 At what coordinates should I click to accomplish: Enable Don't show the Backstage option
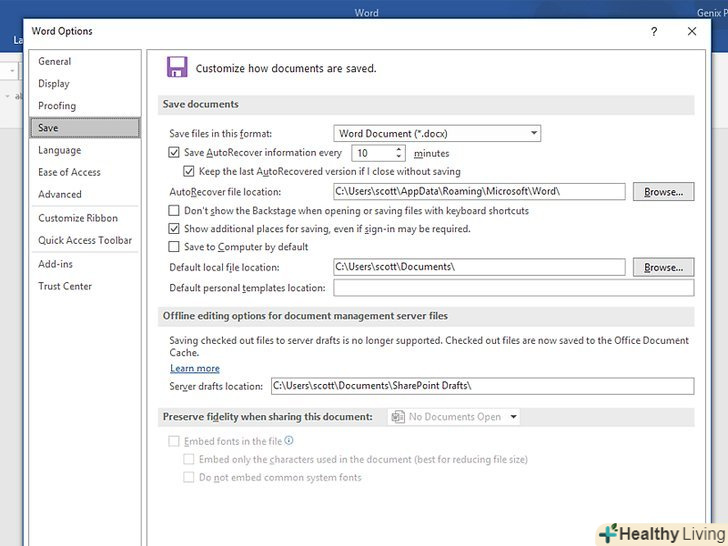(174, 211)
